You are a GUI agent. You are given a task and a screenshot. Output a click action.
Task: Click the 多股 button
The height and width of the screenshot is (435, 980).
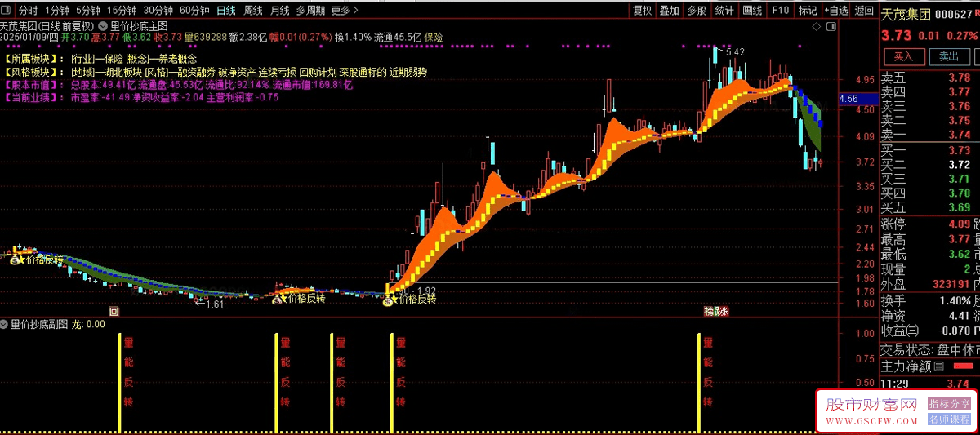[697, 11]
